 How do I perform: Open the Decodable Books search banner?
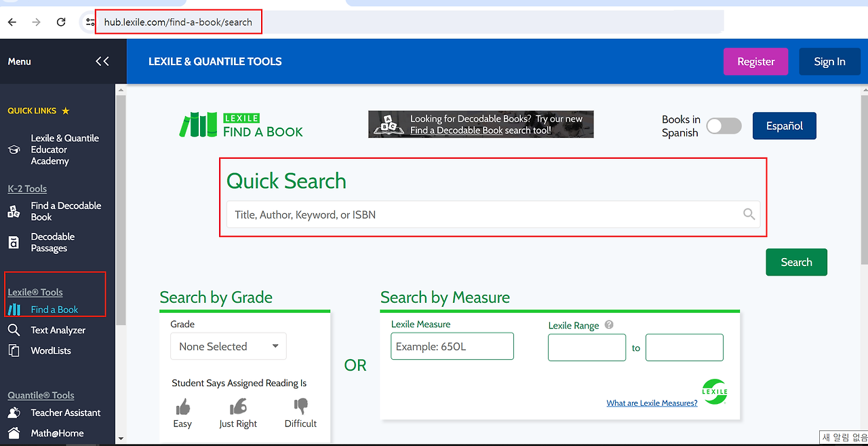[481, 124]
